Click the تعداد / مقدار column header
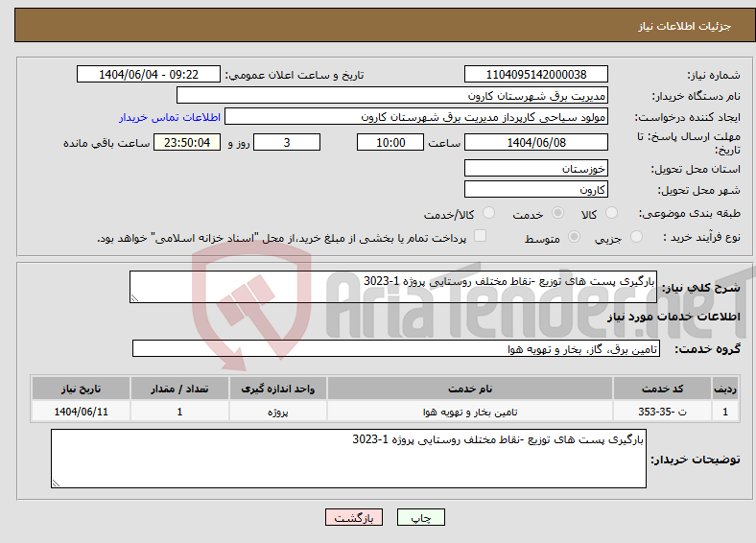This screenshot has height=543, width=756. [x=179, y=389]
